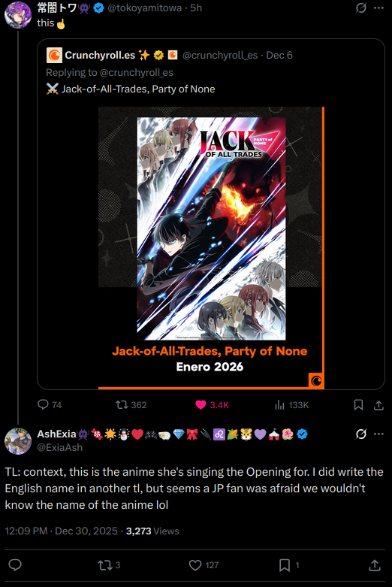Reply to AshExia's translation post
The height and width of the screenshot is (587, 392).
(15, 565)
